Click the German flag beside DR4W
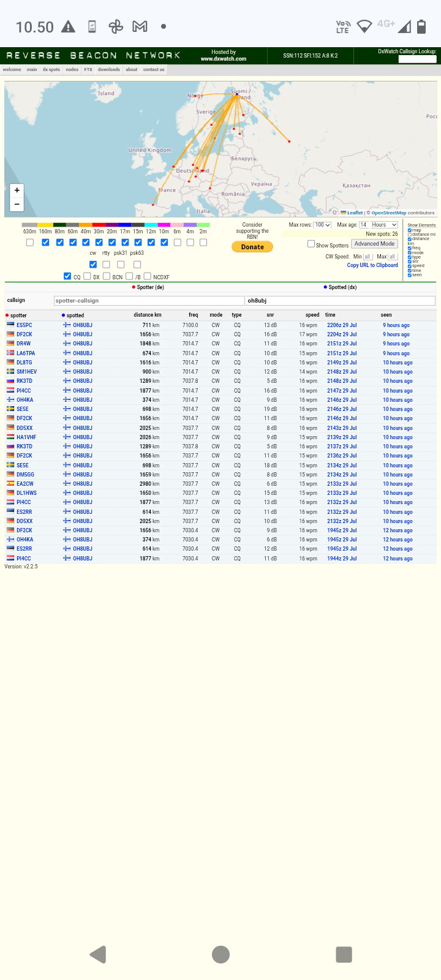The width and height of the screenshot is (441, 980). click(10, 344)
